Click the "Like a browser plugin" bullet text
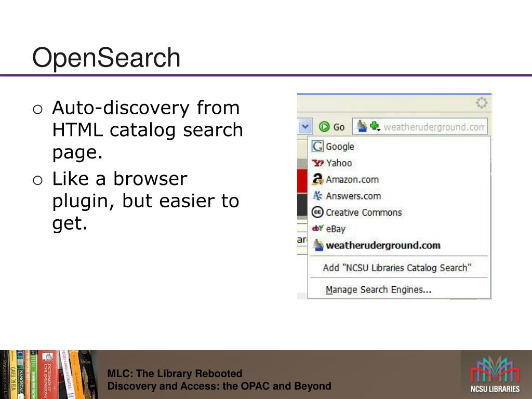Image resolution: width=532 pixels, height=399 pixels. [145, 201]
